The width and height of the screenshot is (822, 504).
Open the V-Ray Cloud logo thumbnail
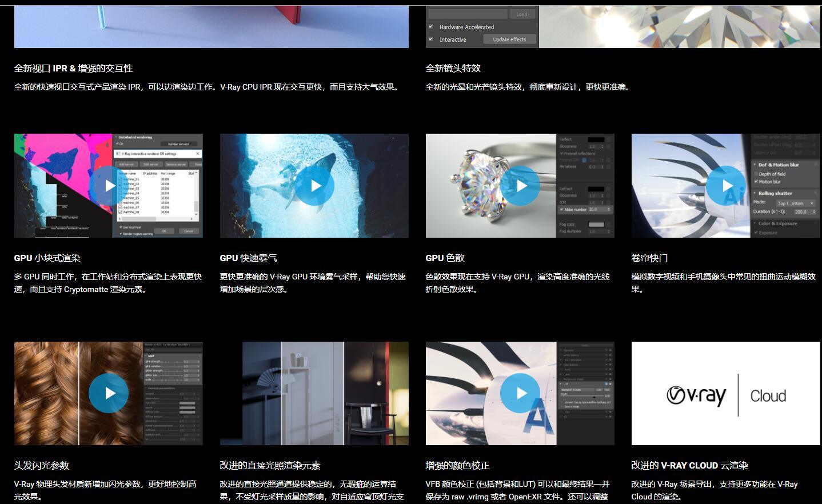point(726,394)
